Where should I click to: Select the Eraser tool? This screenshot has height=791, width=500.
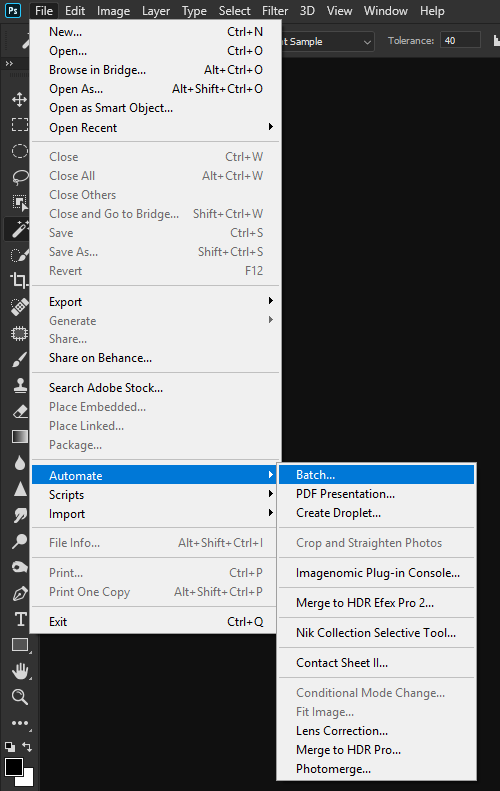tap(20, 411)
